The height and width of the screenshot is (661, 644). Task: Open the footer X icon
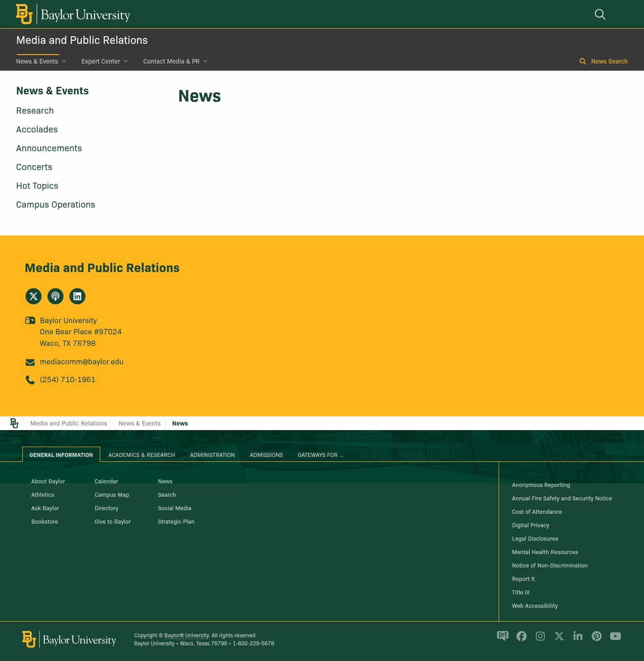tap(559, 636)
